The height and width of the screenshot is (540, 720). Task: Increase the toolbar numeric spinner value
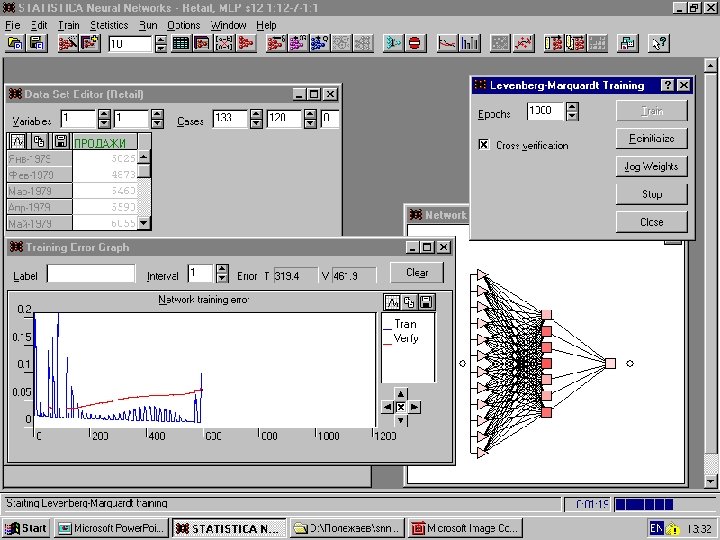click(161, 39)
